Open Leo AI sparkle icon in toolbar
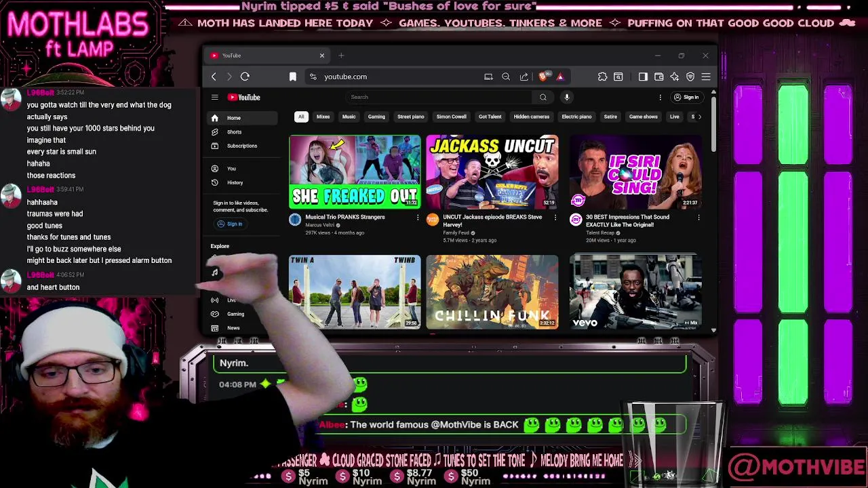The height and width of the screenshot is (488, 868). 674,77
